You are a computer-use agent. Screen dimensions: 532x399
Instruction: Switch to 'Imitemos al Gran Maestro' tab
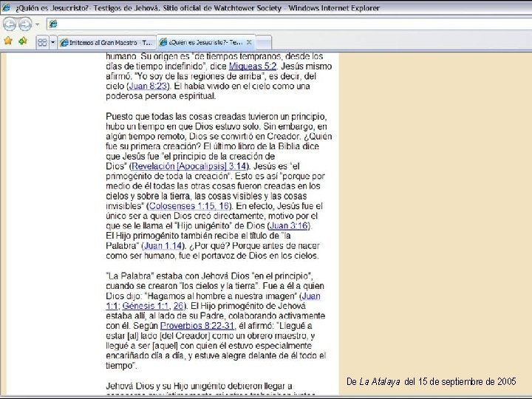[106, 42]
